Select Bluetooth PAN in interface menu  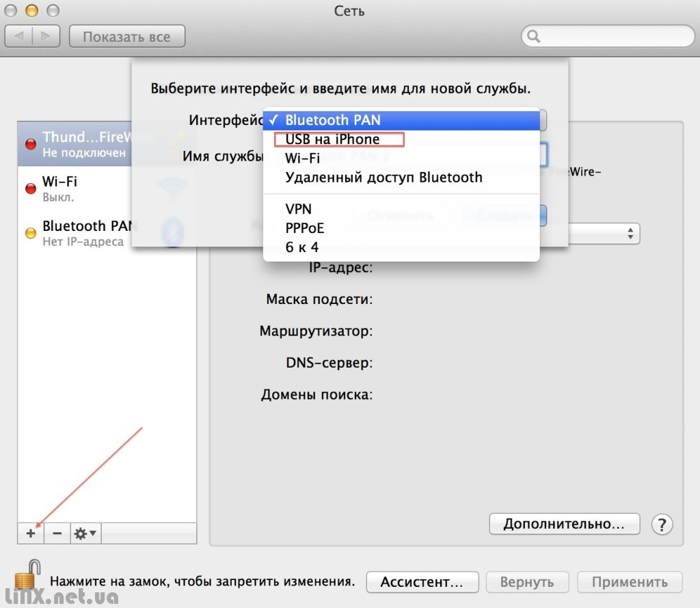coord(401,120)
